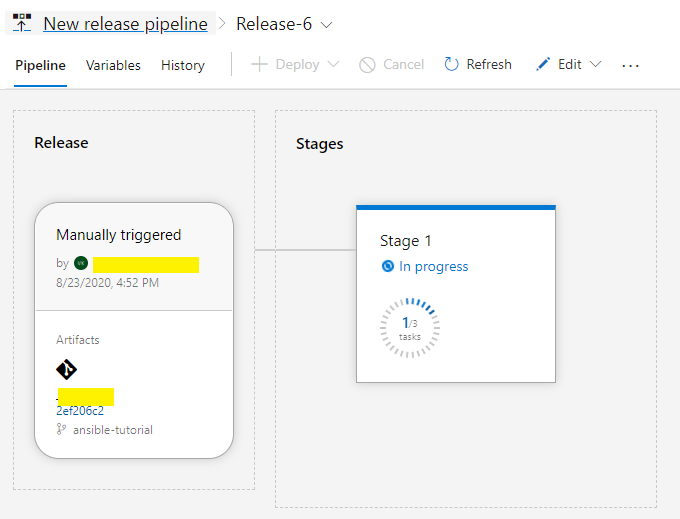Screen dimensions: 680x519
Task: Select the Pipeline tab
Action: point(40,65)
